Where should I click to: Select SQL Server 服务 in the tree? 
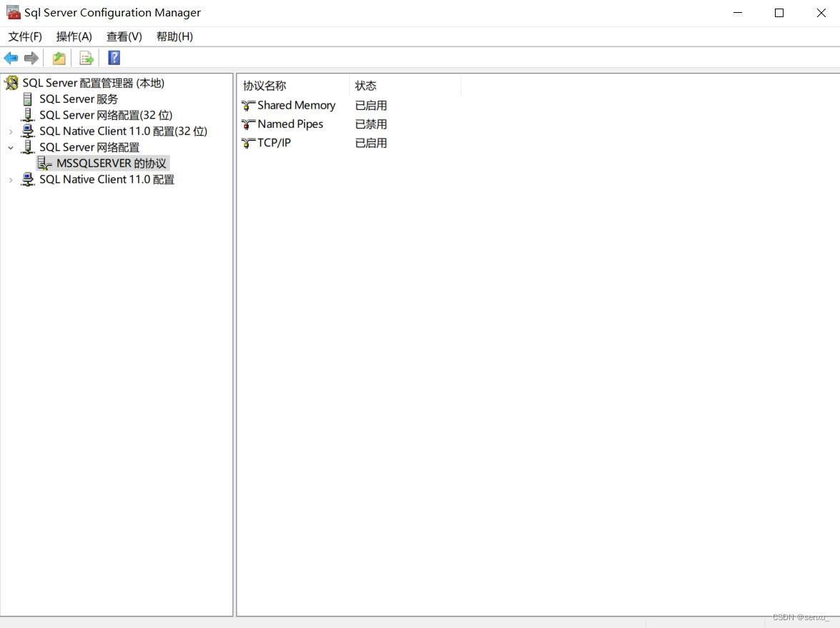click(x=79, y=99)
